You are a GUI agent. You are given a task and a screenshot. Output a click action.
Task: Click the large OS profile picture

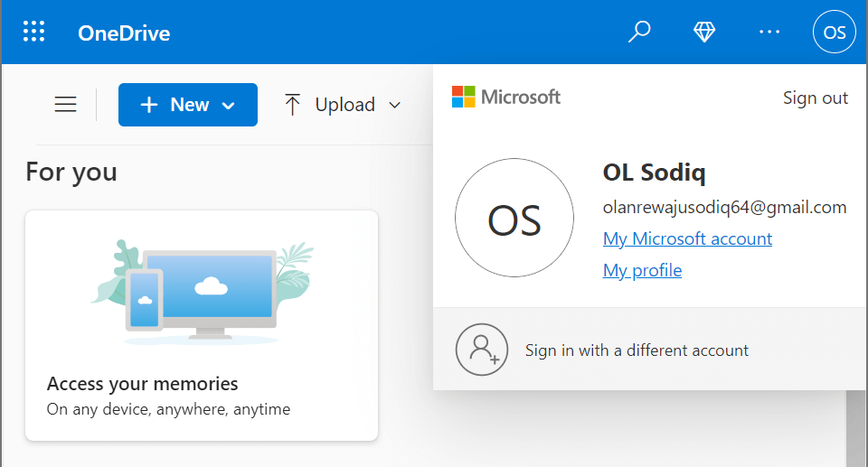514,219
